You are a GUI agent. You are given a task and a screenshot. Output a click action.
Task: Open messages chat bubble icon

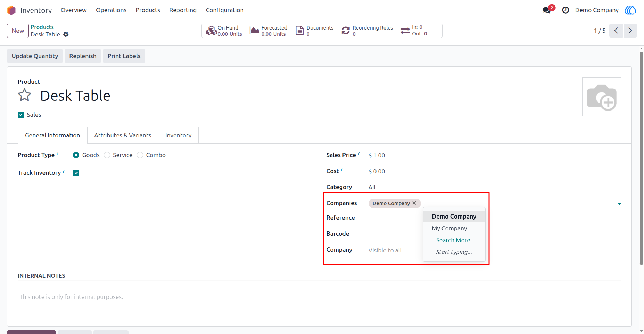(x=547, y=10)
